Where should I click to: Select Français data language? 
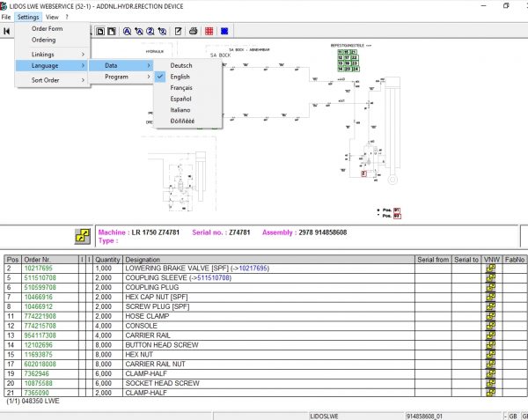point(188,88)
